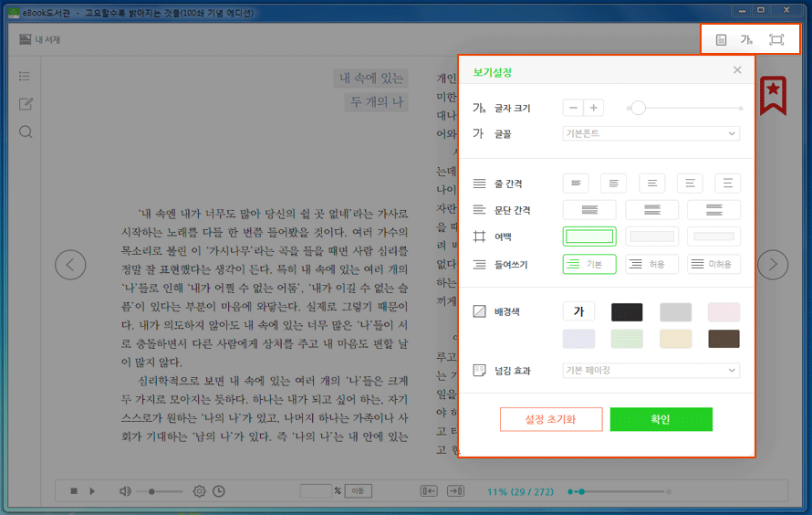
Task: Go to 내 서재 library
Action: [x=40, y=39]
